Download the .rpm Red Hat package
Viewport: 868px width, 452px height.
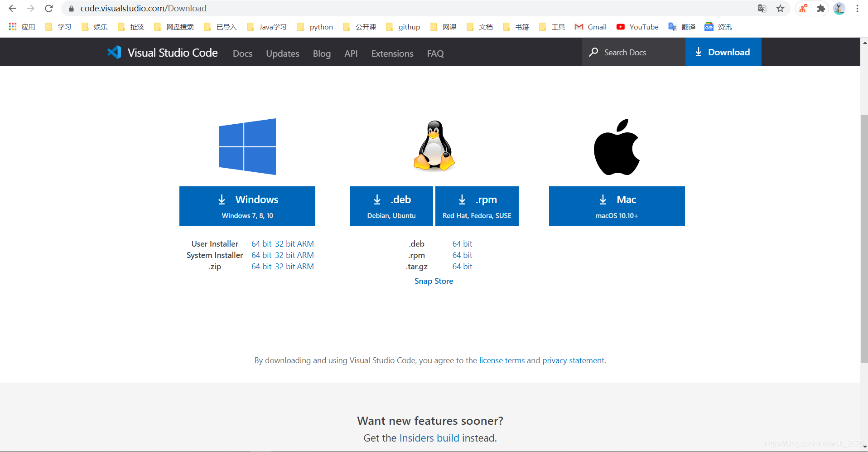477,206
